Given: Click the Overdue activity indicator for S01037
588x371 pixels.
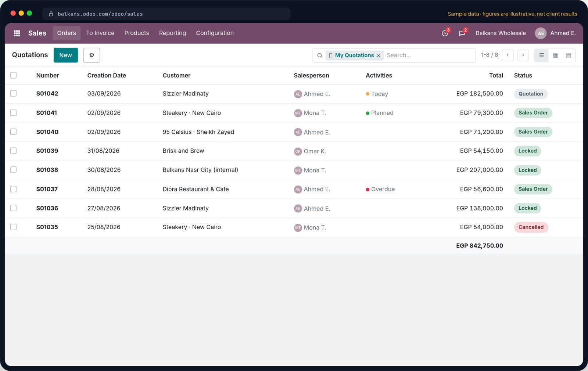Looking at the screenshot, I should pos(380,189).
